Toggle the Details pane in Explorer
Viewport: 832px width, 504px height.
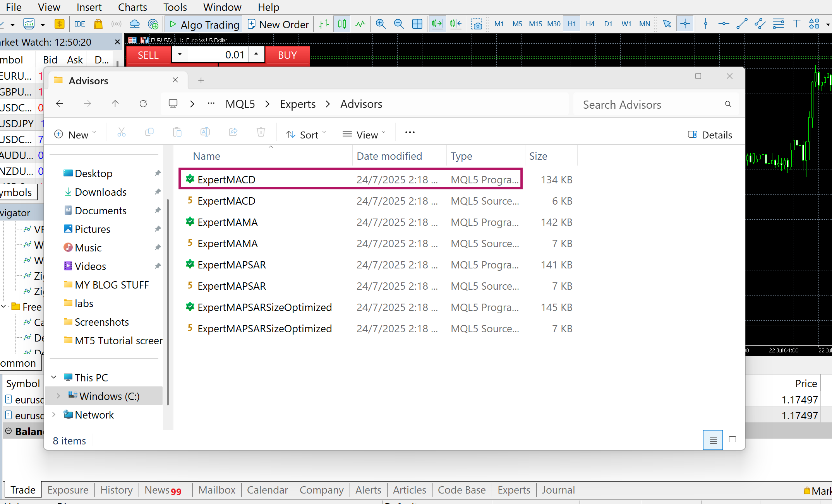click(x=710, y=135)
